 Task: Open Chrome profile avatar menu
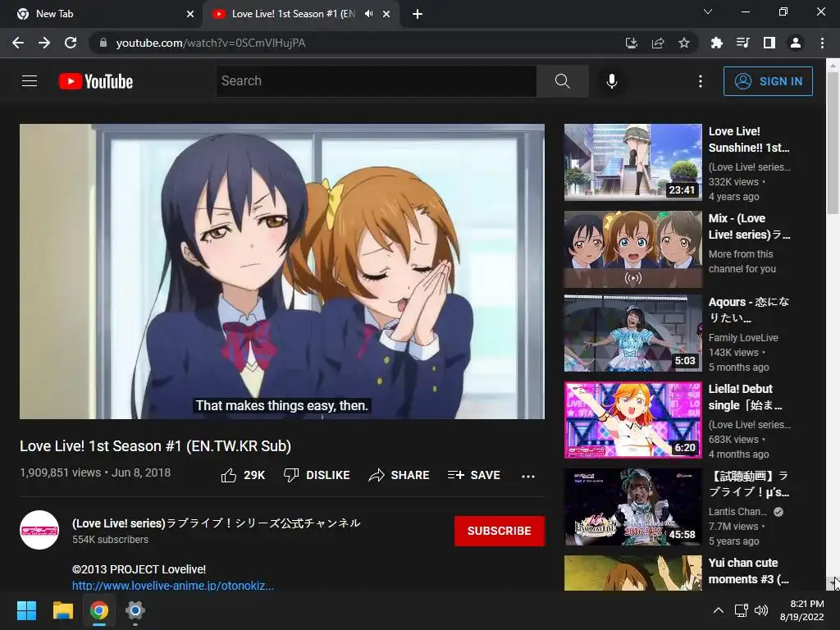tap(796, 43)
